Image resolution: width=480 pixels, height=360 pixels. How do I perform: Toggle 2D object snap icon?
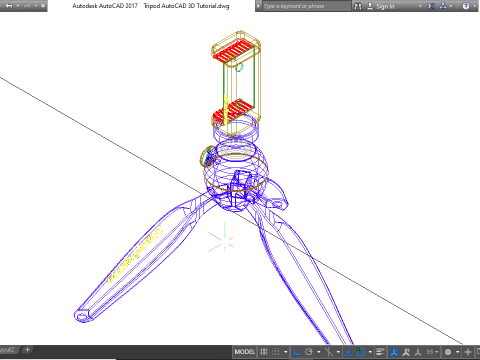pyautogui.click(x=361, y=352)
